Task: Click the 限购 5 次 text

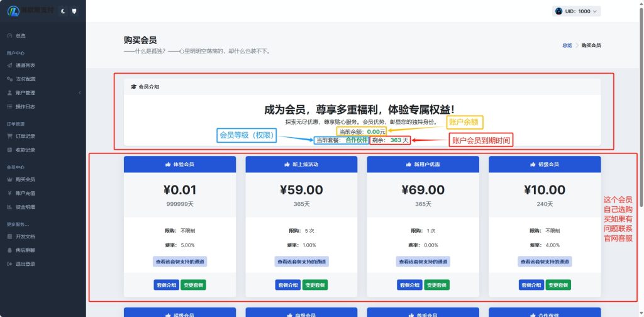Action: click(301, 231)
